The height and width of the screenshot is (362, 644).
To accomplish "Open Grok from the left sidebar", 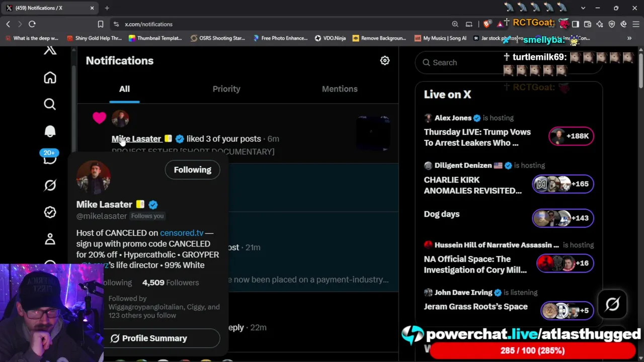I will (x=50, y=185).
